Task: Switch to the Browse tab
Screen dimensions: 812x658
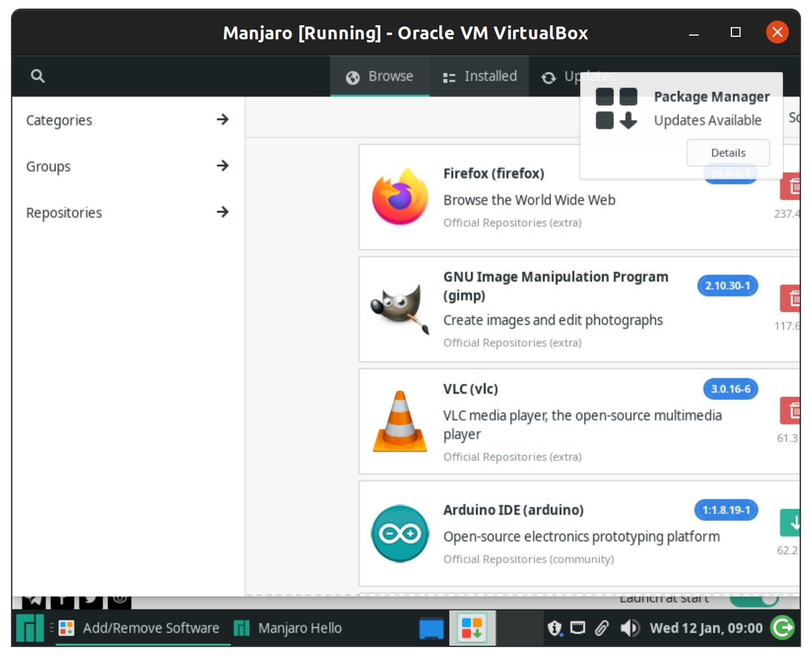Action: (379, 76)
